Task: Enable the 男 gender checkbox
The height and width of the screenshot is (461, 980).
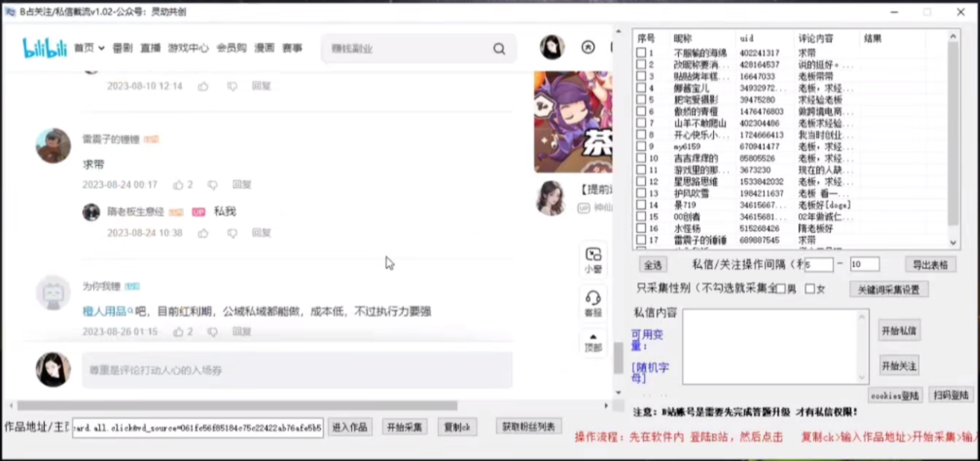Action: click(x=781, y=289)
